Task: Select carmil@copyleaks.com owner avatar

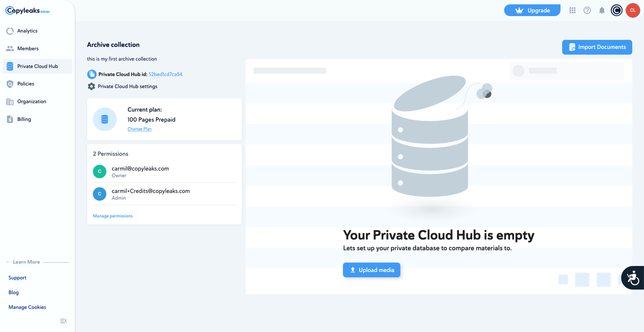Action: tap(100, 172)
